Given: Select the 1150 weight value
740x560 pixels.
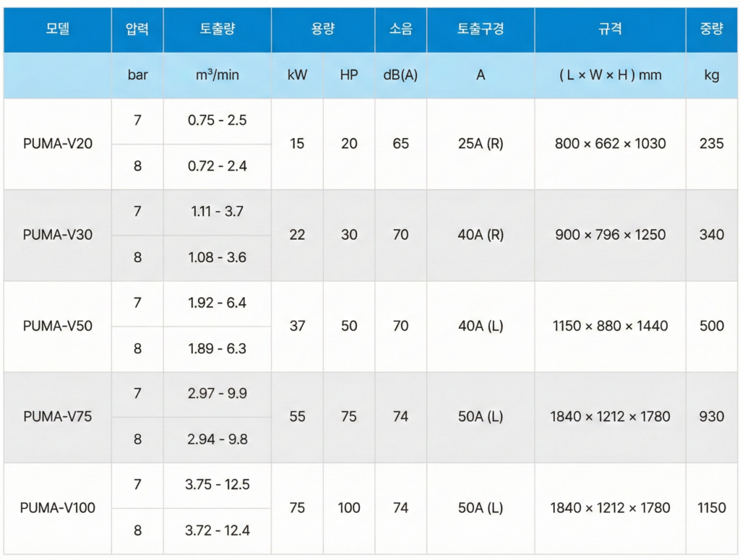Looking at the screenshot, I should (712, 508).
